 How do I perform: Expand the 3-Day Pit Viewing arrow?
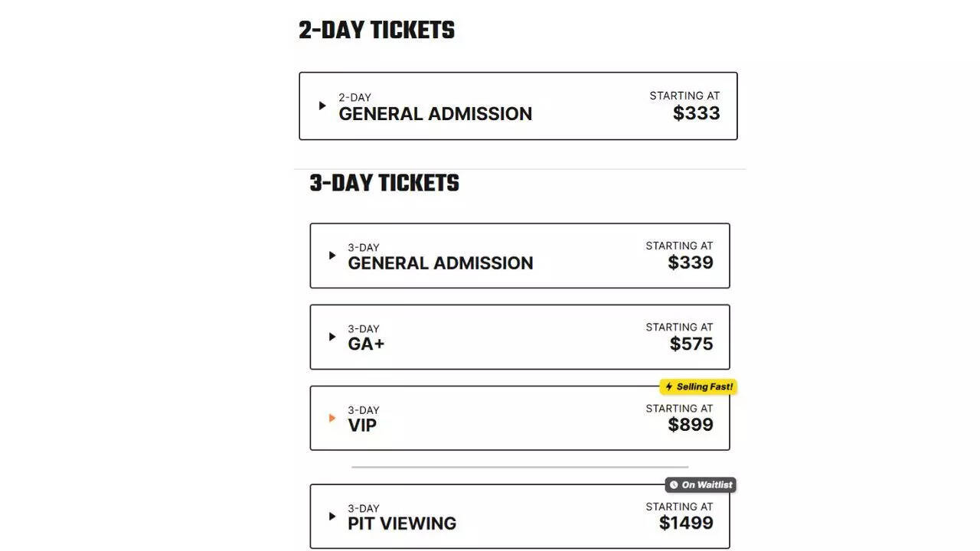tap(332, 516)
